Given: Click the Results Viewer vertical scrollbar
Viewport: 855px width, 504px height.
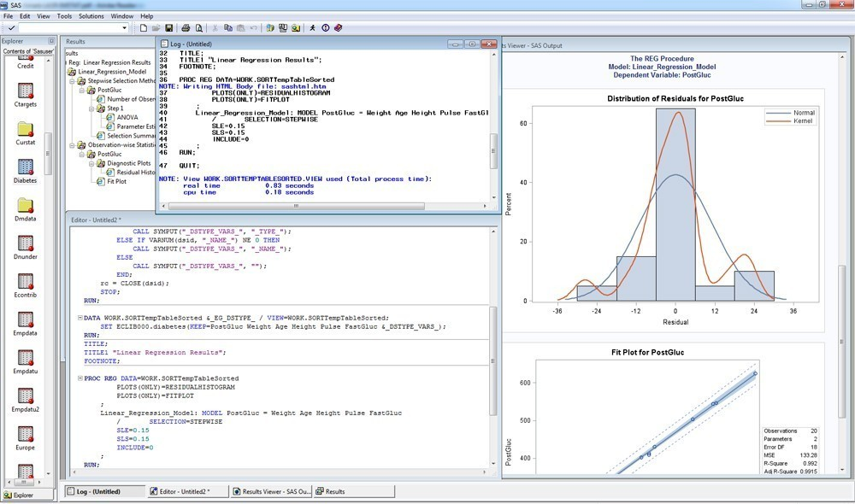Looking at the screenshot, I should [x=841, y=342].
